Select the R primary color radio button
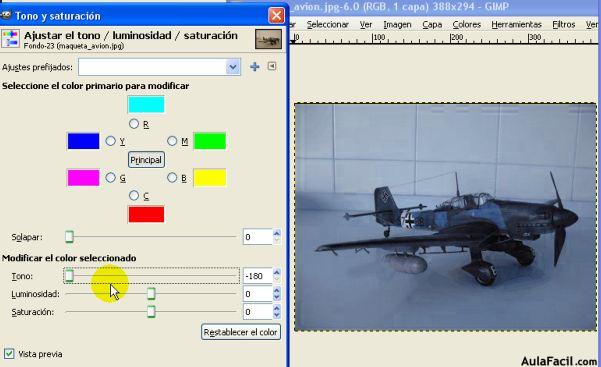601x367 pixels. coord(134,123)
